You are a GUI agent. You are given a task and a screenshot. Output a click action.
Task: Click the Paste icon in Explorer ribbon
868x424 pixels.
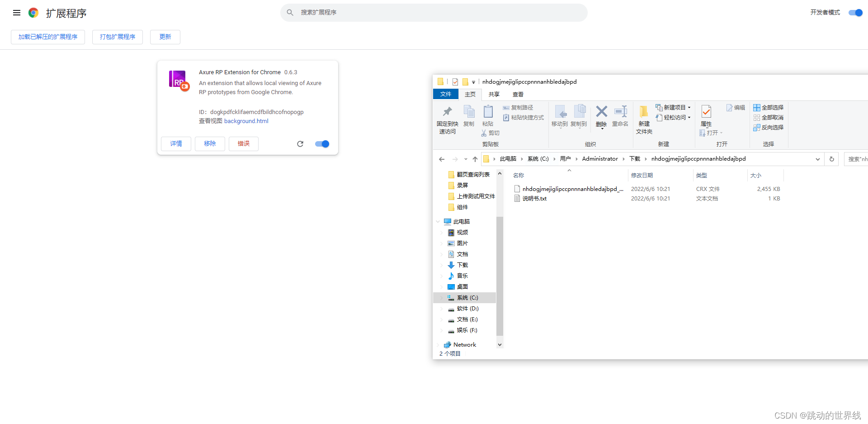pos(488,116)
